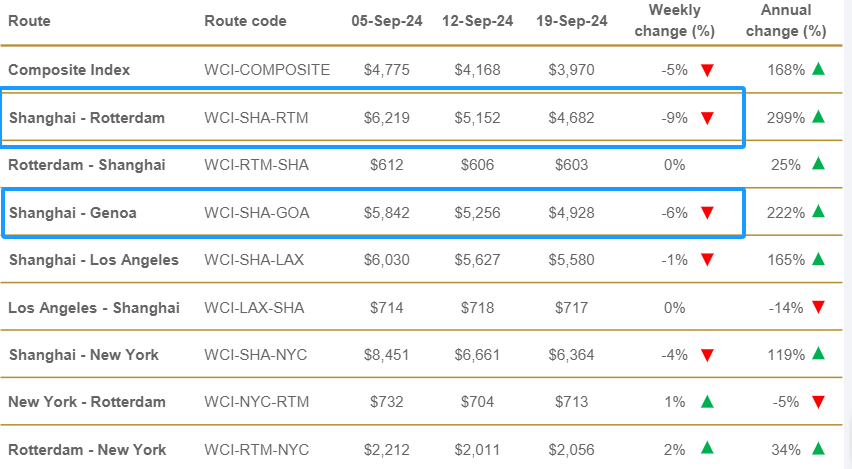This screenshot has width=852, height=469.
Task: Click the green up arrow next to 1% weekly change
Action: click(707, 401)
